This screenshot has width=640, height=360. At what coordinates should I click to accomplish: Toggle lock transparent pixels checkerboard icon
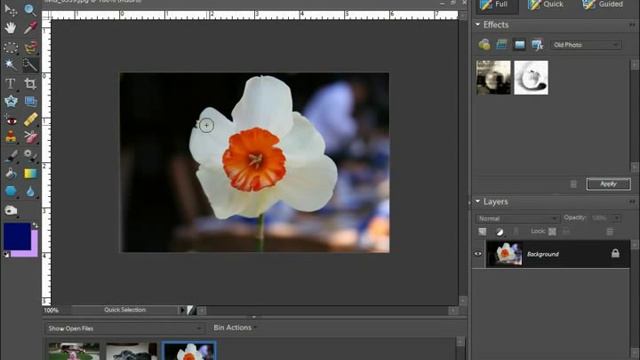[x=552, y=231]
